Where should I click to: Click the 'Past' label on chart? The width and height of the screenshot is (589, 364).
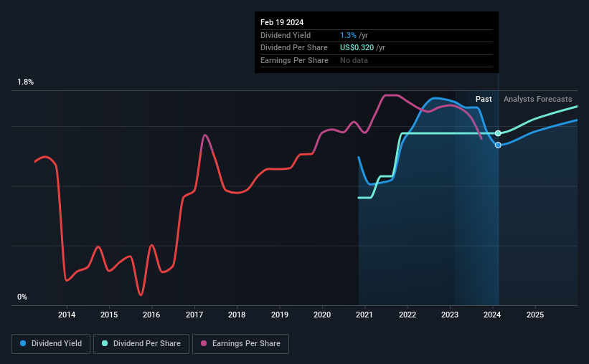(484, 99)
